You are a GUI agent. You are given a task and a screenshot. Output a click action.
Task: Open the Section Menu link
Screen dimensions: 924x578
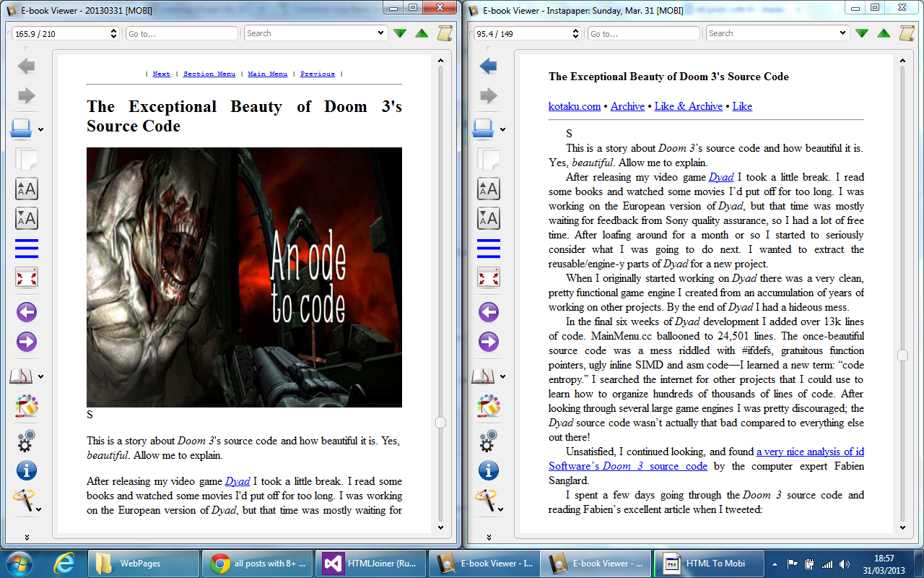click(209, 74)
